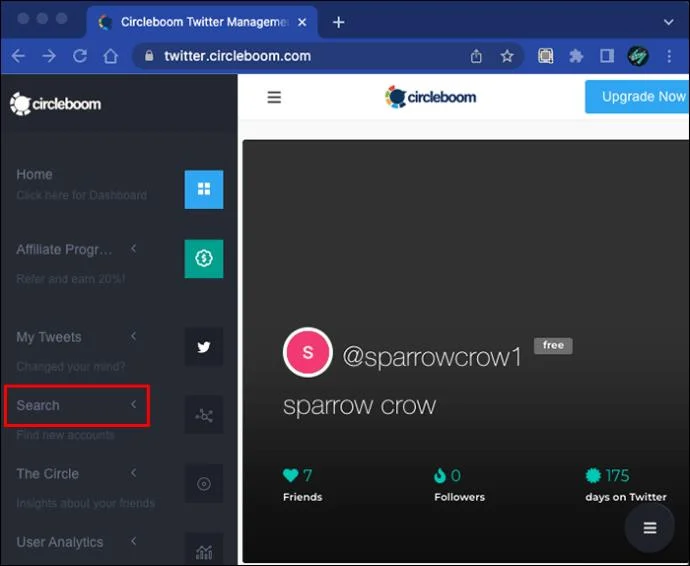Open the round floating menu button

[650, 527]
